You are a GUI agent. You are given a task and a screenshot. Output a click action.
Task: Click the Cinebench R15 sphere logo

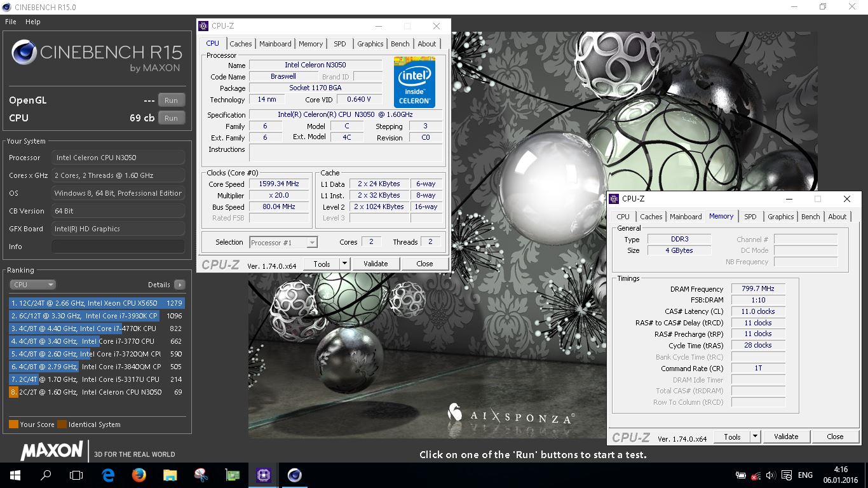tap(24, 52)
